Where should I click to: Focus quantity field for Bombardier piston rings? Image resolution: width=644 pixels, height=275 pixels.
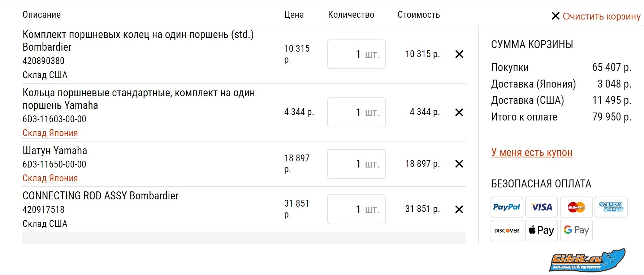coord(356,54)
